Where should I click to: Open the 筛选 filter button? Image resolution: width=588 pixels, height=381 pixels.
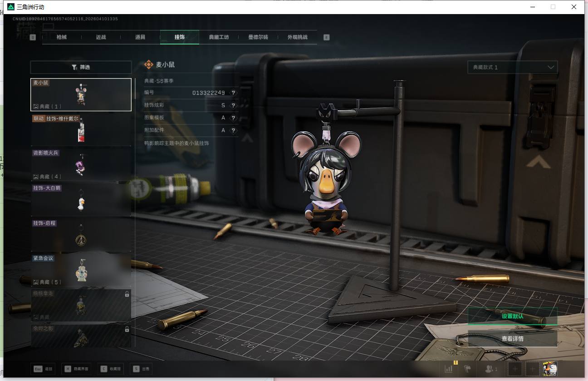[81, 67]
